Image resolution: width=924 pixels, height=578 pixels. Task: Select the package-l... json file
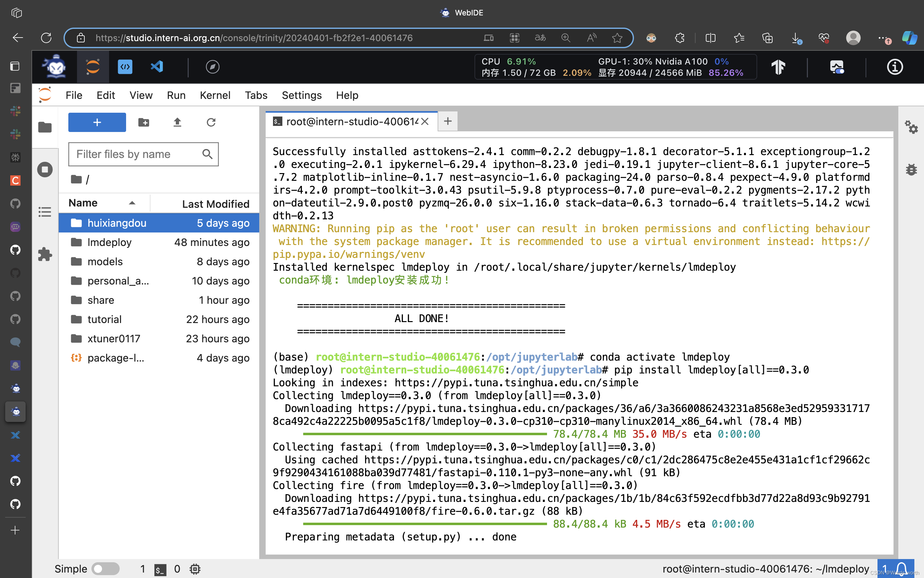(x=159, y=358)
